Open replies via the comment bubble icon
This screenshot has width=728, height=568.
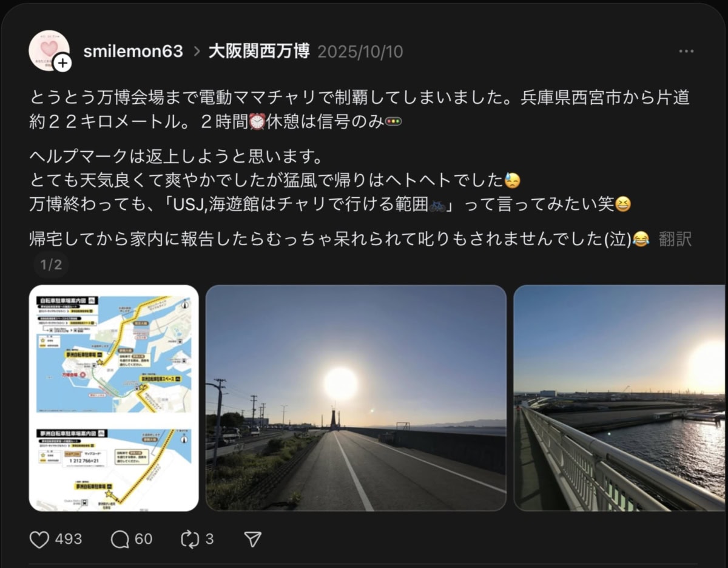tap(120, 539)
